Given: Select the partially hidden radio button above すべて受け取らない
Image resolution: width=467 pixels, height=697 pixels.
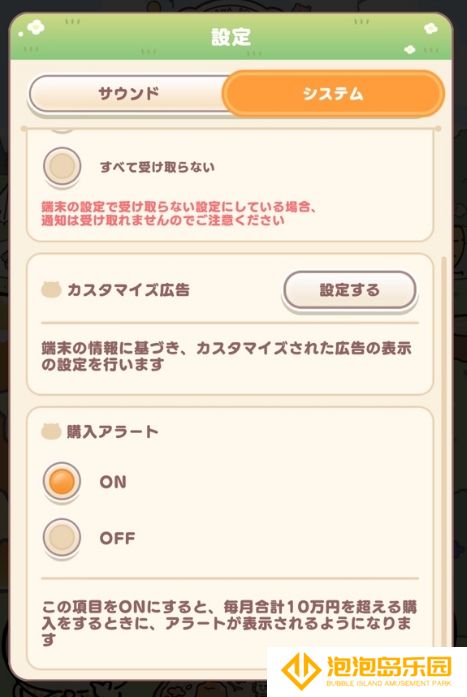Looking at the screenshot, I should [x=62, y=130].
